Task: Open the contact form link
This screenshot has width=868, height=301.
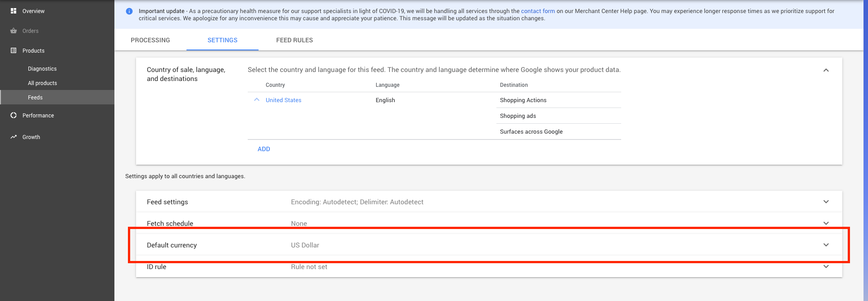Action: 538,11
